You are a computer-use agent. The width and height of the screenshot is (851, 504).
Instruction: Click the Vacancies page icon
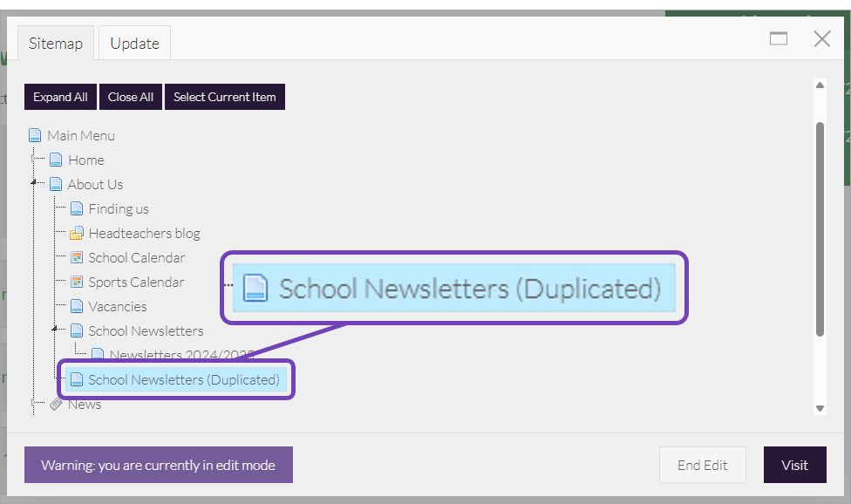pos(77,306)
